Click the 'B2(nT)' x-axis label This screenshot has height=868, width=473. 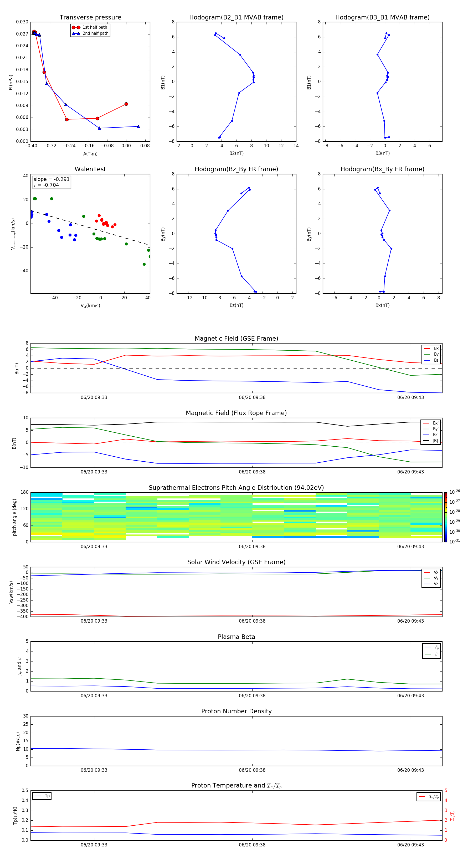(236, 153)
